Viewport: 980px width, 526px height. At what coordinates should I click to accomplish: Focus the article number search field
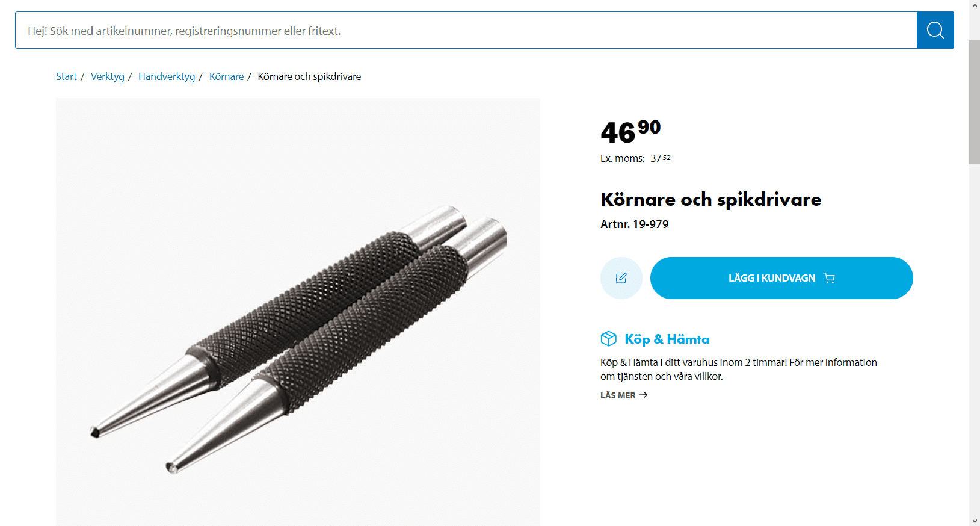466,30
